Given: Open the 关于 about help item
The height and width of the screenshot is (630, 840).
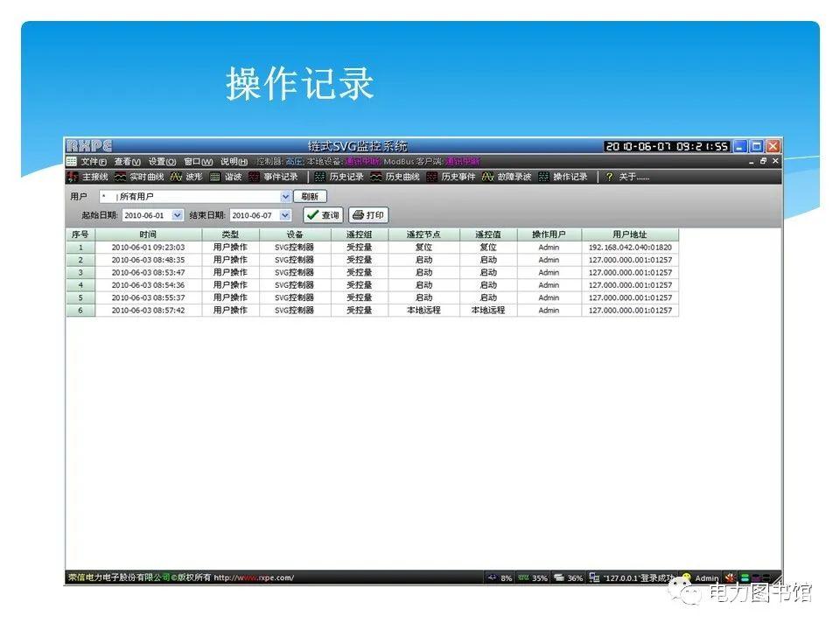Looking at the screenshot, I should pyautogui.click(x=626, y=177).
